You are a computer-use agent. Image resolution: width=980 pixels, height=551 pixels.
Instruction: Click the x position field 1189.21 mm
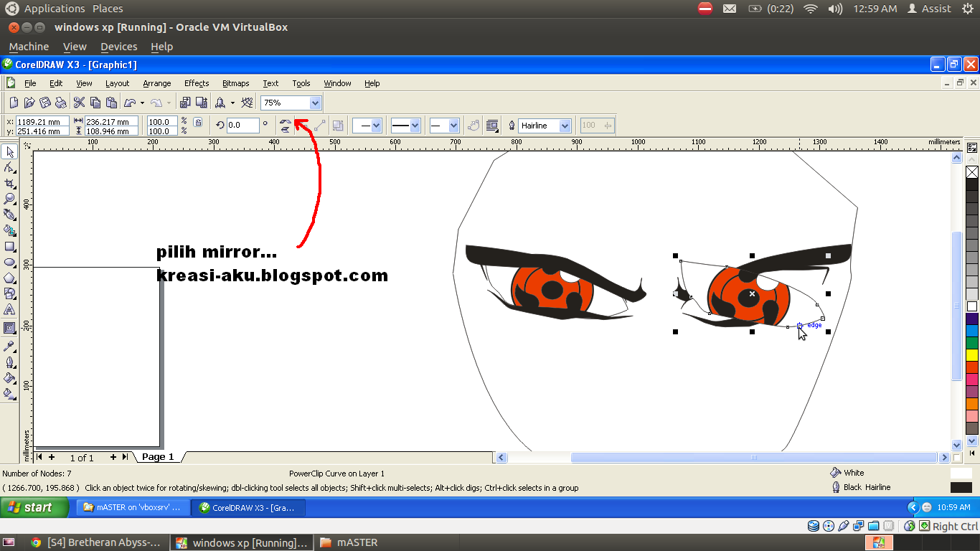(x=42, y=122)
